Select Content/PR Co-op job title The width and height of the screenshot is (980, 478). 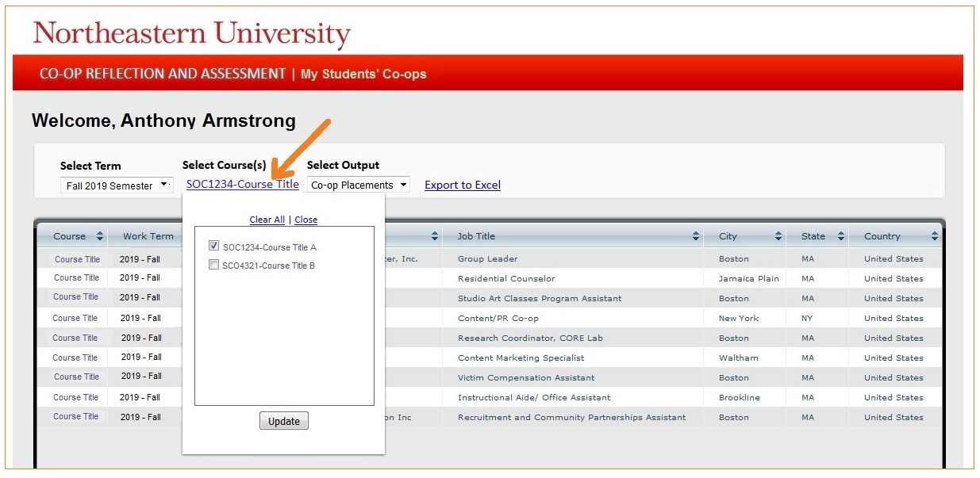[x=498, y=319]
